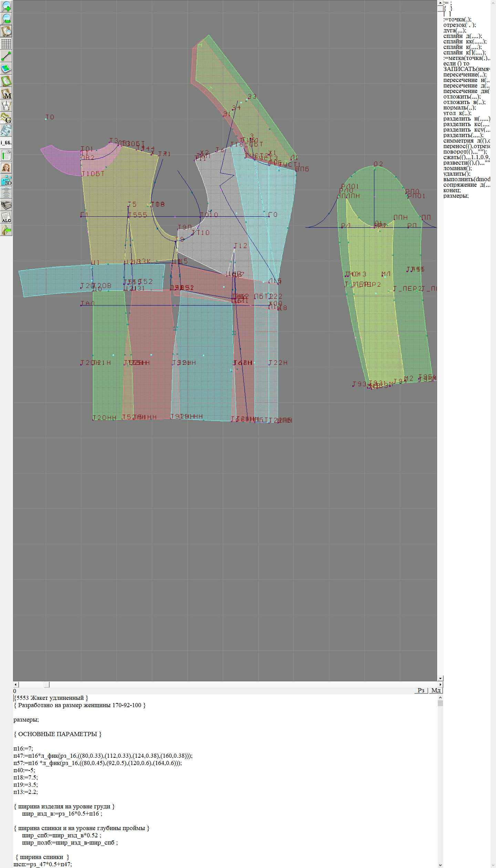Click canvas vertical scrollbar down arrow
This screenshot has height=868, width=496.
tap(440, 678)
